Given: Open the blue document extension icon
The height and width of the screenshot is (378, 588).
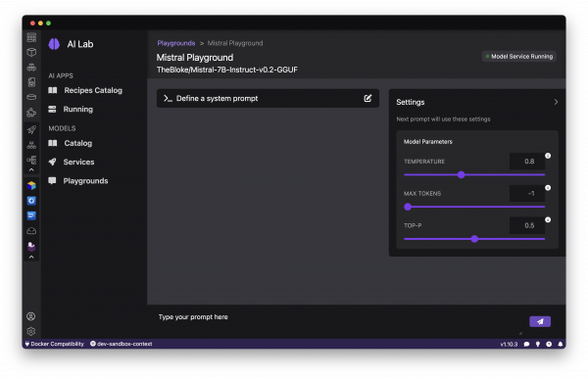Looking at the screenshot, I should [x=31, y=215].
